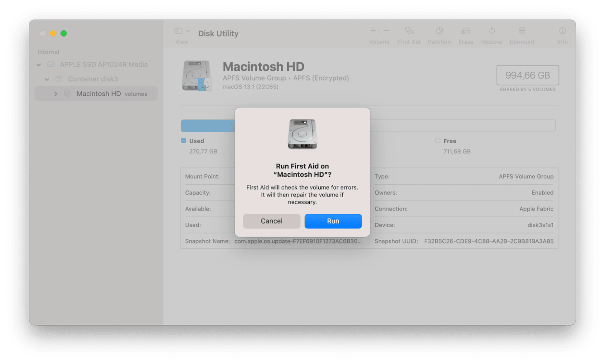
Task: Open the View dropdown chevron
Action: click(188, 30)
